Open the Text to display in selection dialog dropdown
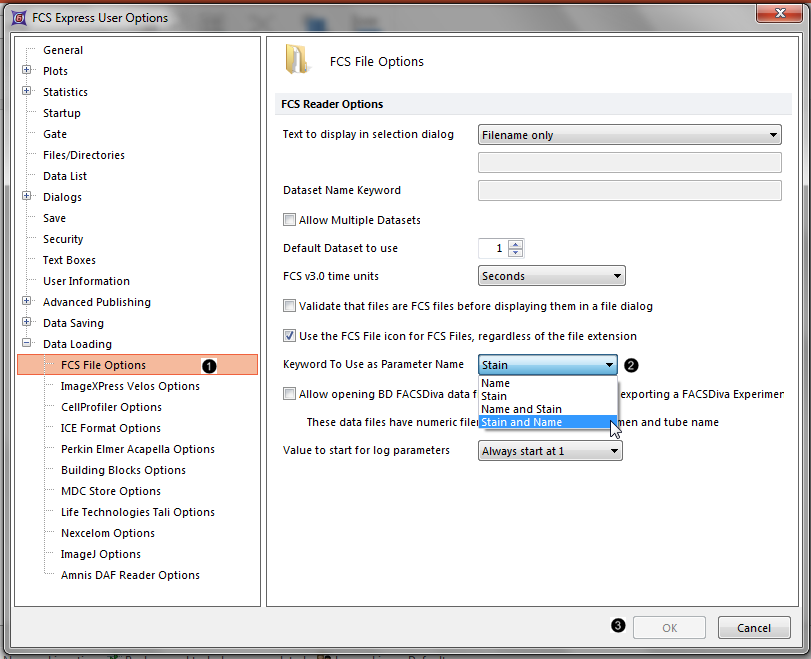This screenshot has width=811, height=659. point(629,135)
